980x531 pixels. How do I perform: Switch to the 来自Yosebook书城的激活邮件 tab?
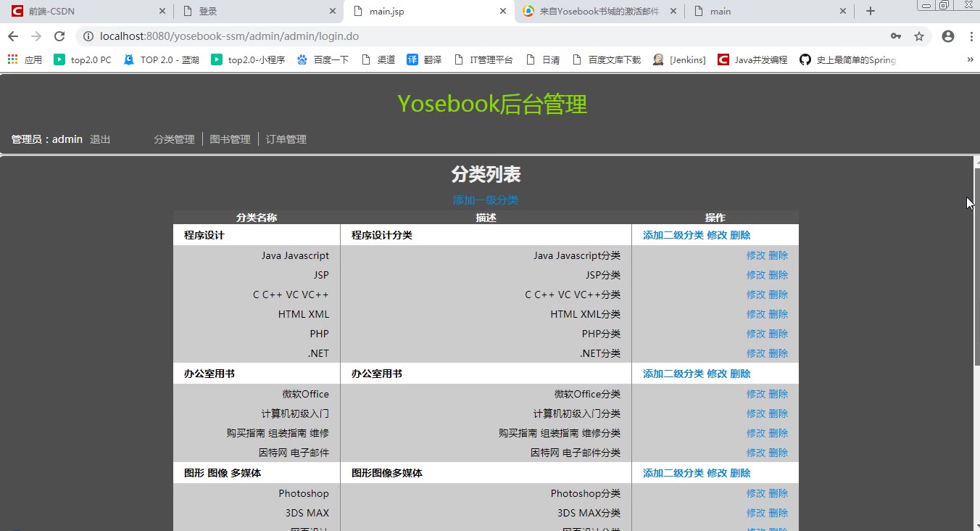pyautogui.click(x=599, y=11)
